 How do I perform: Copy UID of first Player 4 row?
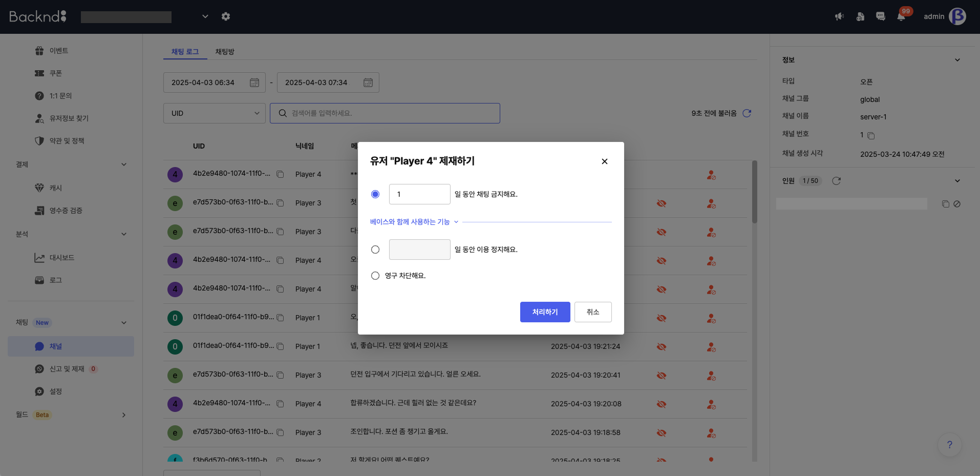(x=281, y=174)
